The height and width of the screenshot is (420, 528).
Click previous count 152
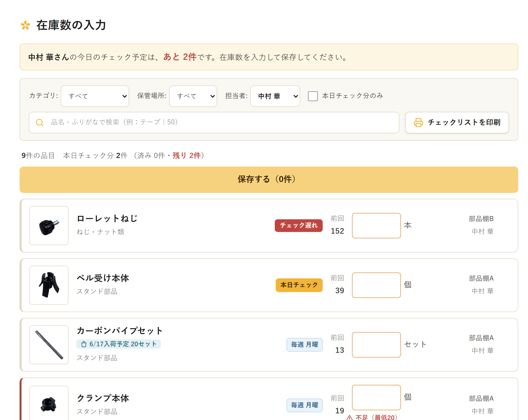(x=337, y=231)
